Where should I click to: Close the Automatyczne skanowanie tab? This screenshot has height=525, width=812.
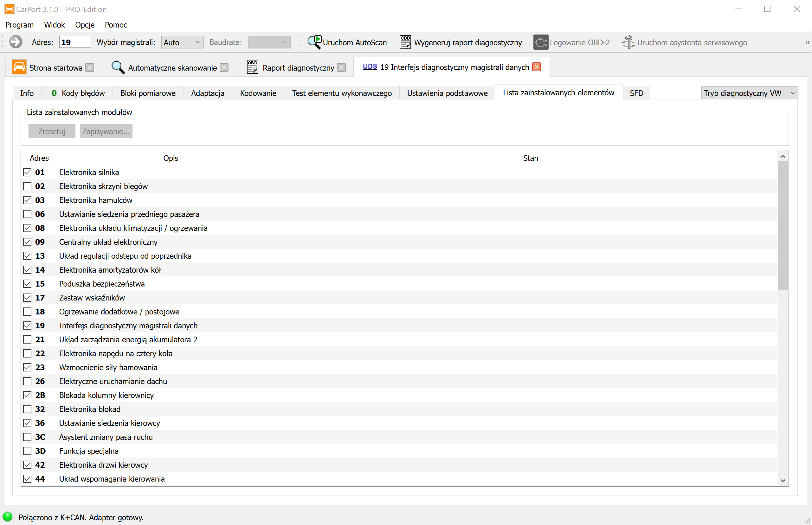tap(224, 67)
